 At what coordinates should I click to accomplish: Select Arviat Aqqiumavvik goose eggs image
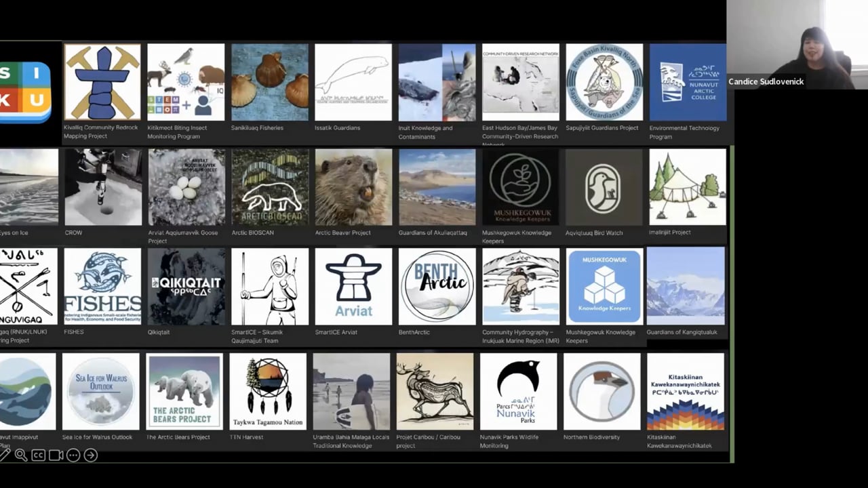[186, 187]
